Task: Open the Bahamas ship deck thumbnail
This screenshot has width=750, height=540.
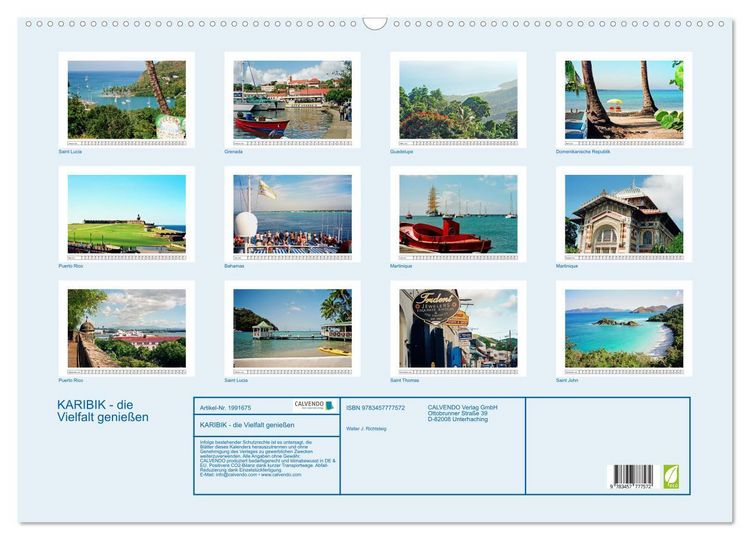Action: click(292, 214)
